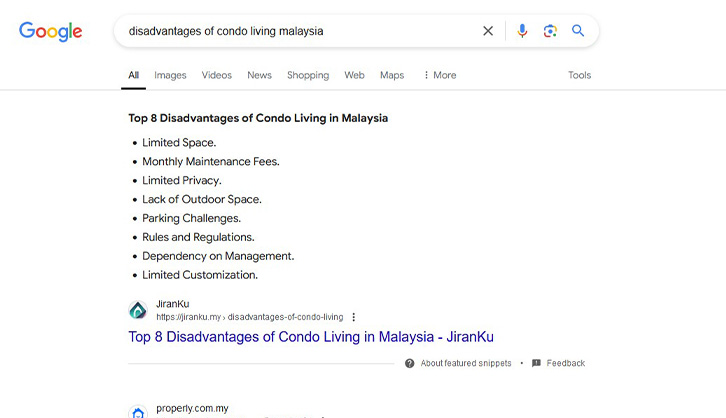The width and height of the screenshot is (726, 418).
Task: Open Google Lens image search
Action: 550,31
